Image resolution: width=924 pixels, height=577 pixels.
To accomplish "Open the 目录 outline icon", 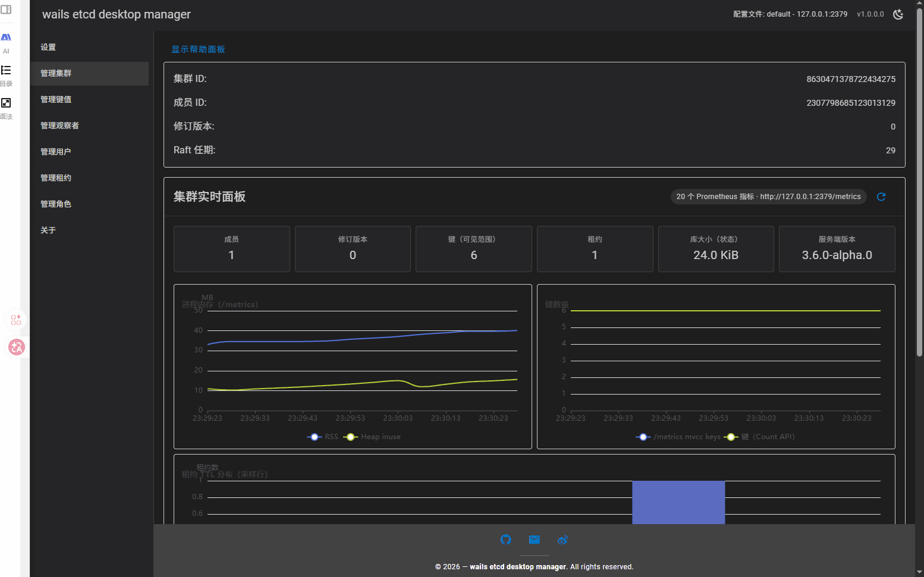I will [x=6, y=75].
